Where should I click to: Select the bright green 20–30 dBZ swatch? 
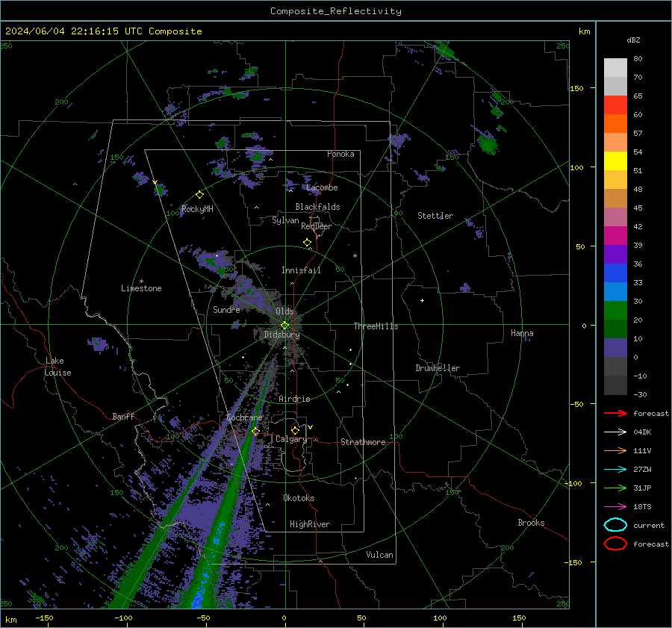pyautogui.click(x=615, y=310)
